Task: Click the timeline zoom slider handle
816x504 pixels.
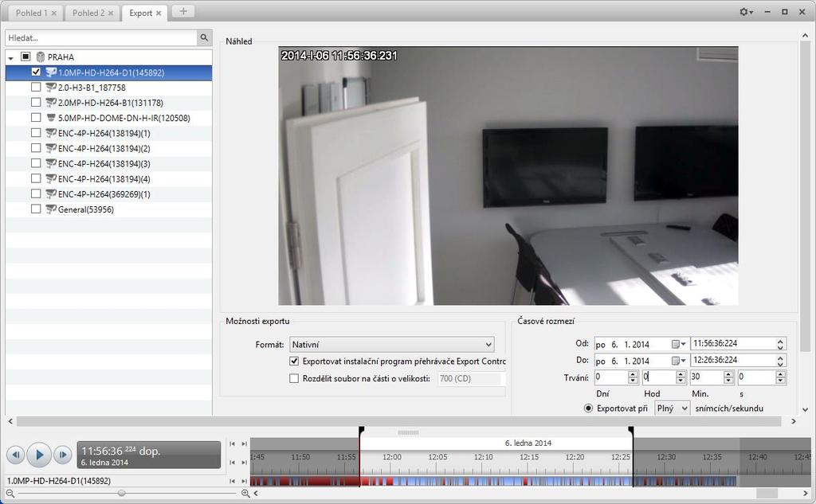Action: [121, 493]
